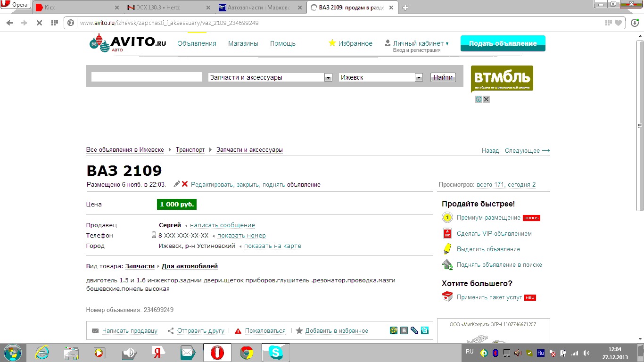Click the Bluetooth tray icon
Viewport: 644px width, 362px height.
point(495,353)
